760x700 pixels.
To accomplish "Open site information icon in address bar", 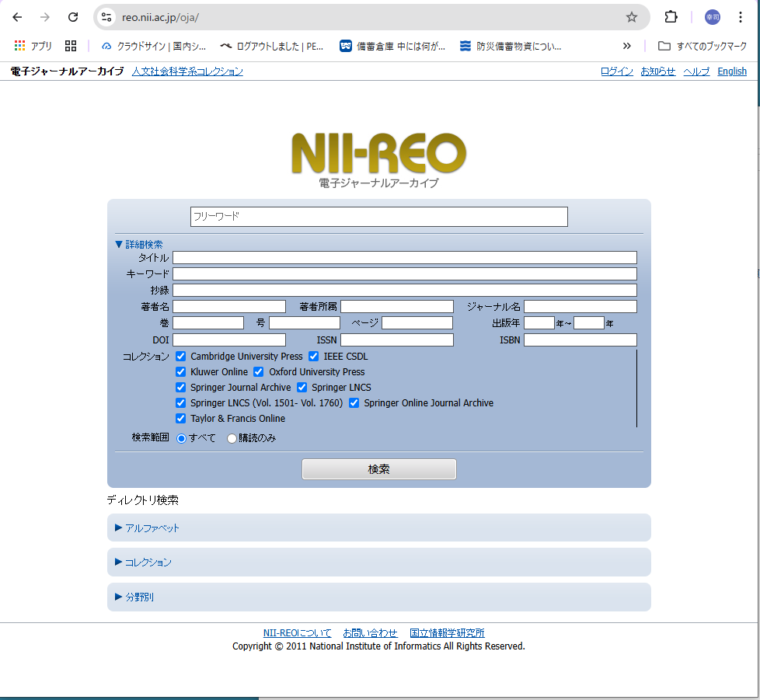I will (x=106, y=17).
